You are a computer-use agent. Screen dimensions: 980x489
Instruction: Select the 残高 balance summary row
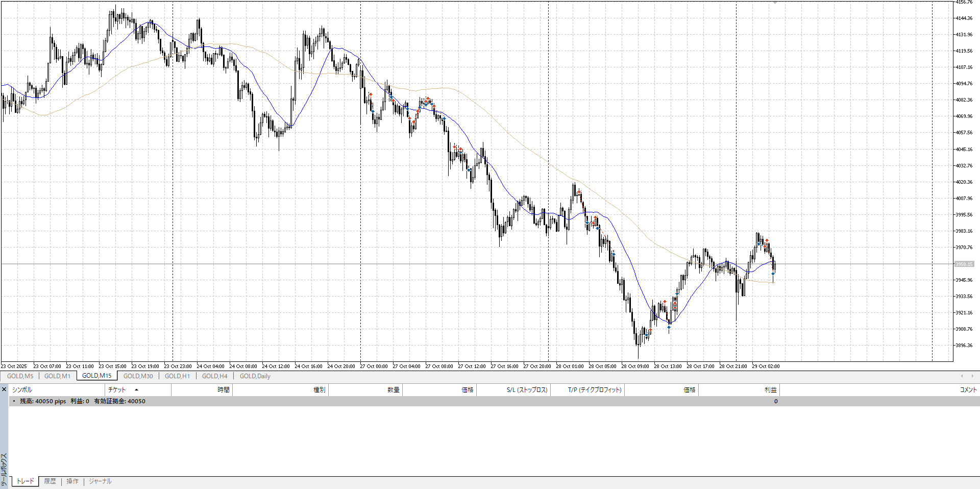pos(82,401)
